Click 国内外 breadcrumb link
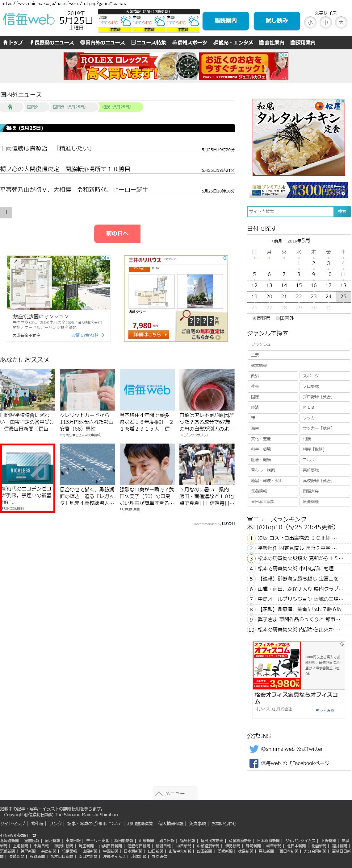Image resolution: width=352 pixels, height=868 pixels. (x=33, y=107)
